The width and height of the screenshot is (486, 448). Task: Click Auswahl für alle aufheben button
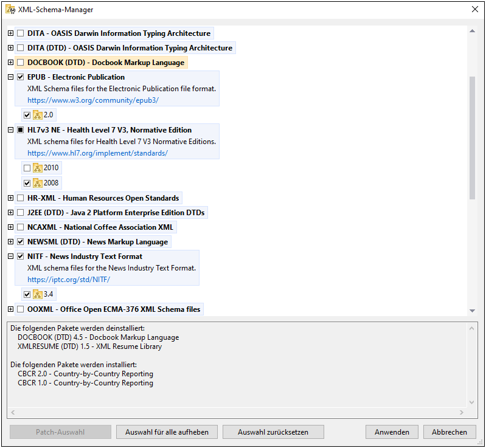tap(167, 432)
